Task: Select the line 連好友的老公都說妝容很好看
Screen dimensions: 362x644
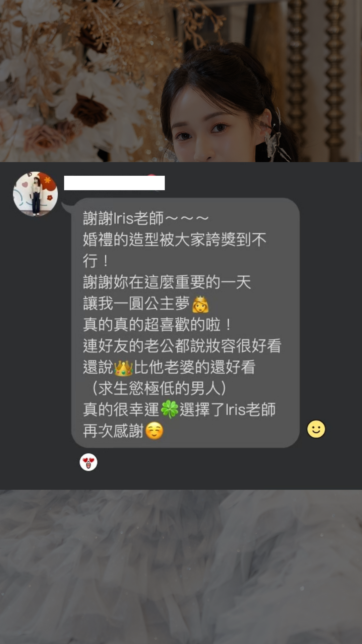Action: (x=182, y=346)
